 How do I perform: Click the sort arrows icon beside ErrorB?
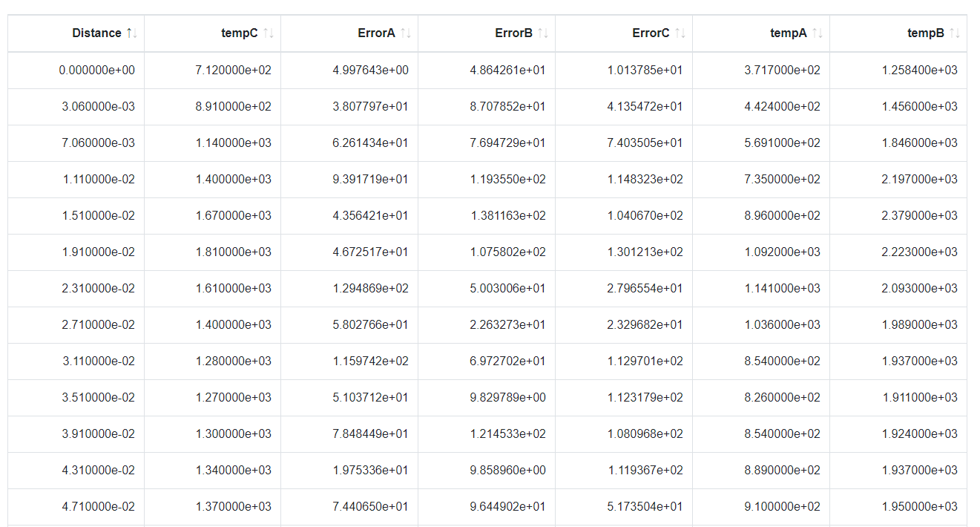coord(542,33)
